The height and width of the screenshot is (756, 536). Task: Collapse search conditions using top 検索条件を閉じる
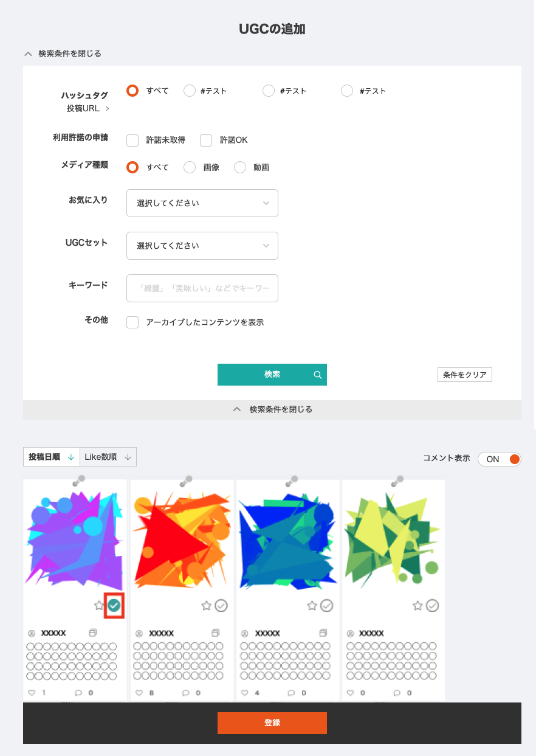(x=63, y=54)
